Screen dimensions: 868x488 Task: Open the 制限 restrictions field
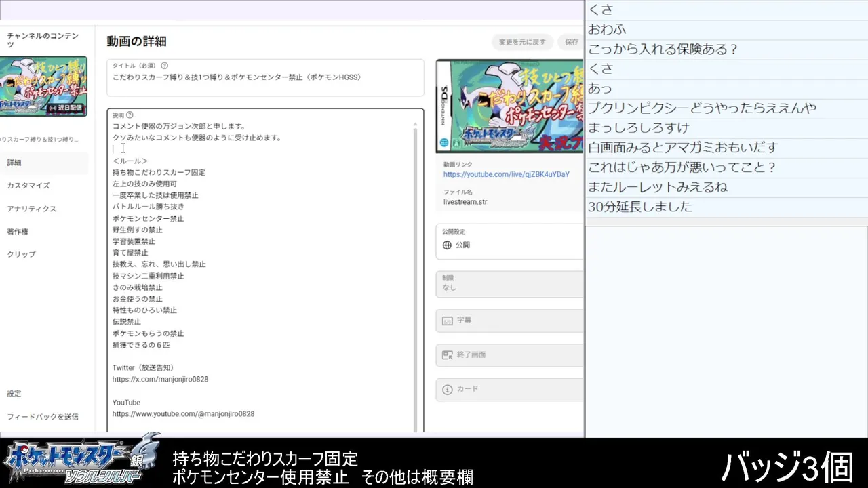(x=510, y=284)
